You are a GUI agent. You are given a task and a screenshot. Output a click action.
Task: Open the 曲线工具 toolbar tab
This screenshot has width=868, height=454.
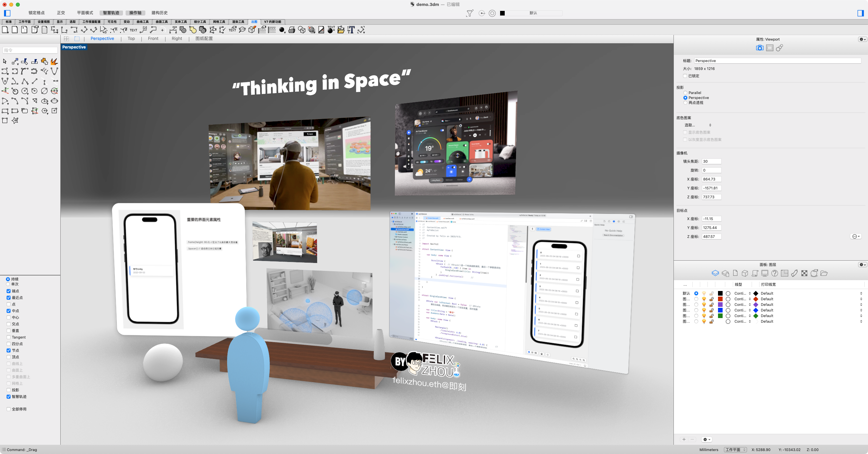click(142, 21)
